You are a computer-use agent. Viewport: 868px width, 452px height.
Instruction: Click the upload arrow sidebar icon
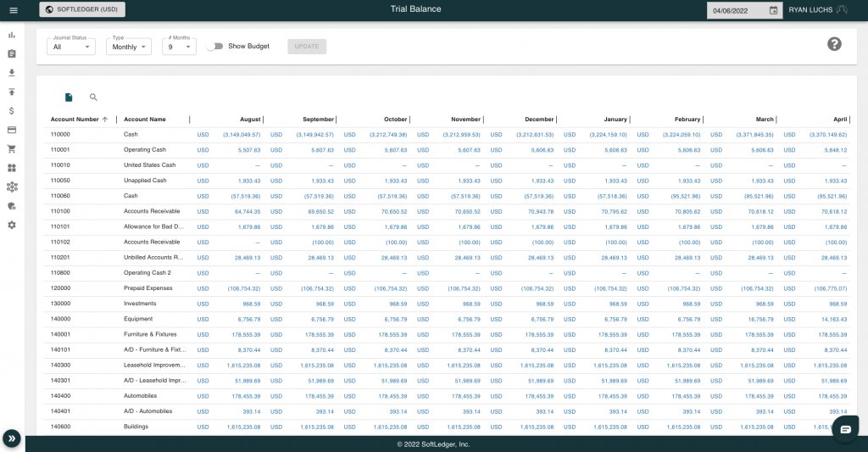pos(12,92)
